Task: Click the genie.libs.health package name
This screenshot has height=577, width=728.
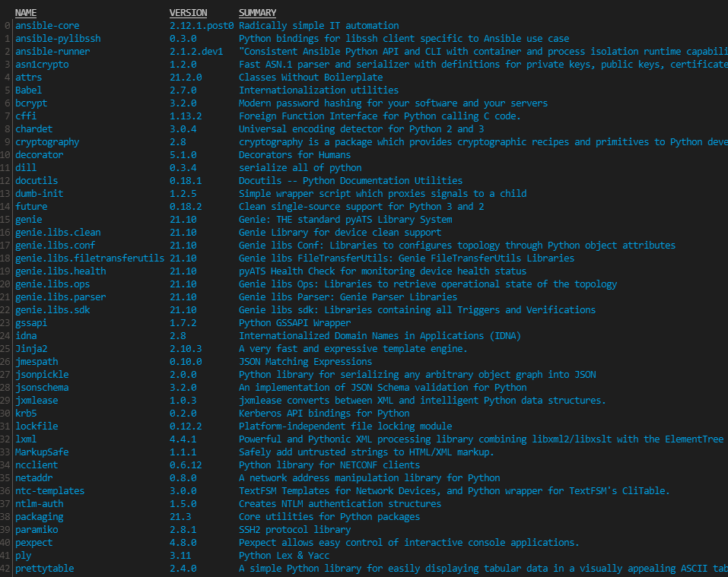Action: click(x=60, y=271)
